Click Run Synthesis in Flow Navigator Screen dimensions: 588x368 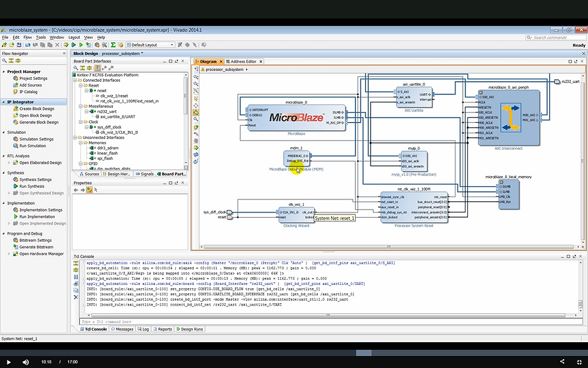(31, 186)
